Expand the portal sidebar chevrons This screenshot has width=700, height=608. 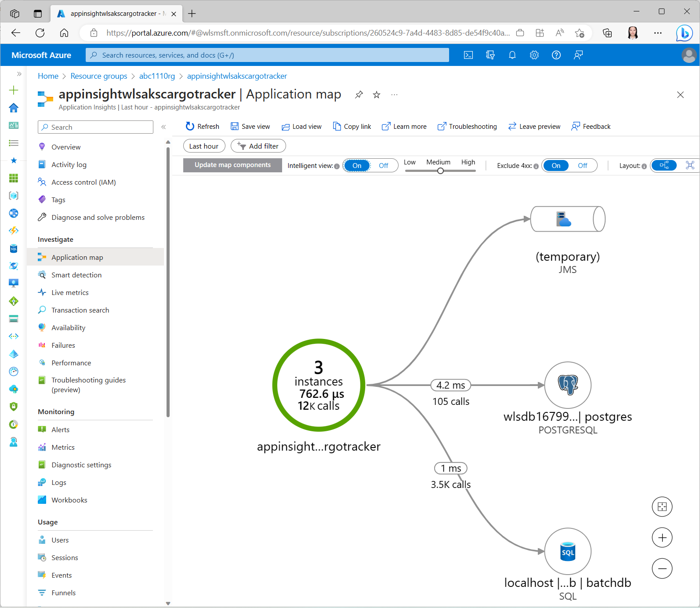[x=19, y=74]
